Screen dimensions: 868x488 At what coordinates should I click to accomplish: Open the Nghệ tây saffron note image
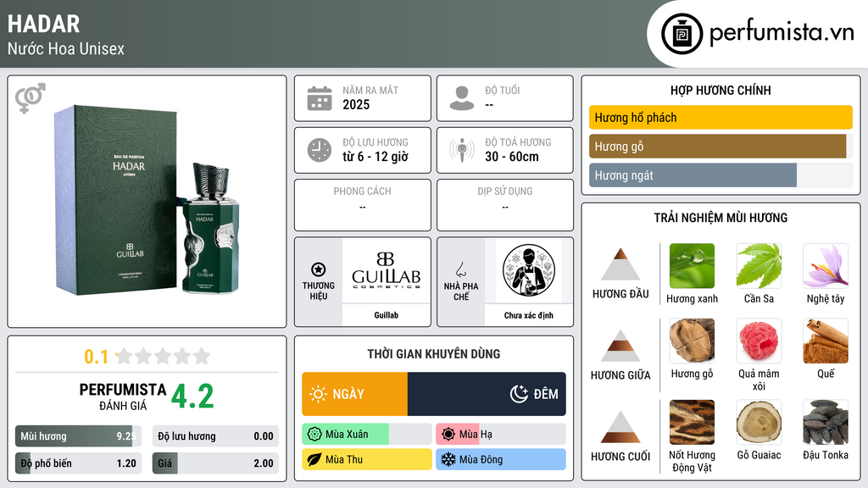[826, 266]
